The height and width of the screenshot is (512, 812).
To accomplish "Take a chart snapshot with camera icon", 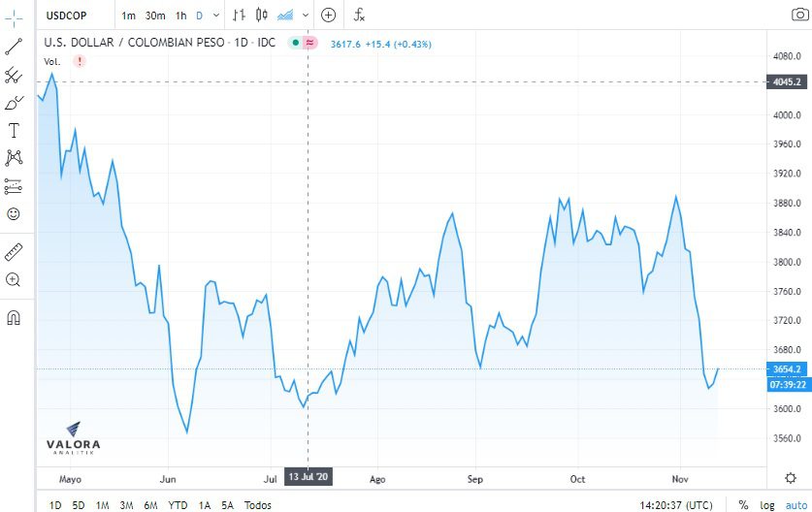I will (x=800, y=15).
